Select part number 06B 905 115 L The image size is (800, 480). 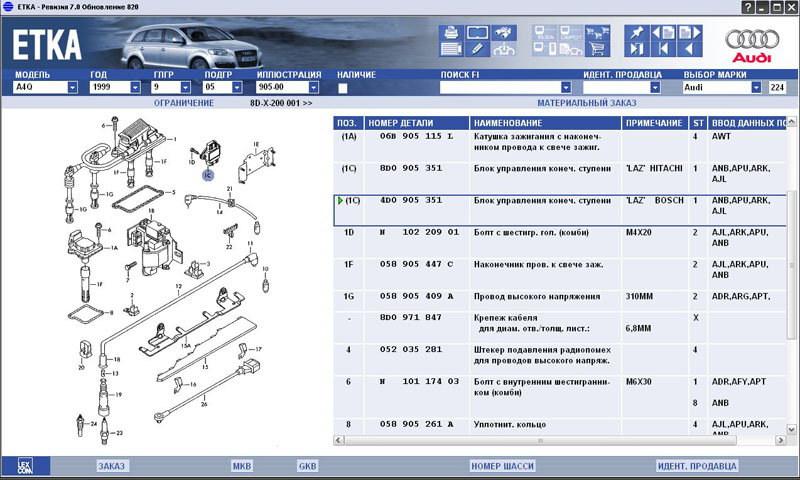(416, 136)
